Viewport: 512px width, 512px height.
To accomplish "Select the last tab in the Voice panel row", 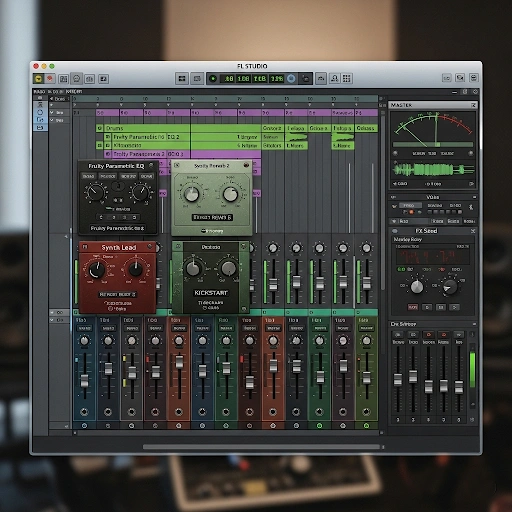I will [469, 221].
